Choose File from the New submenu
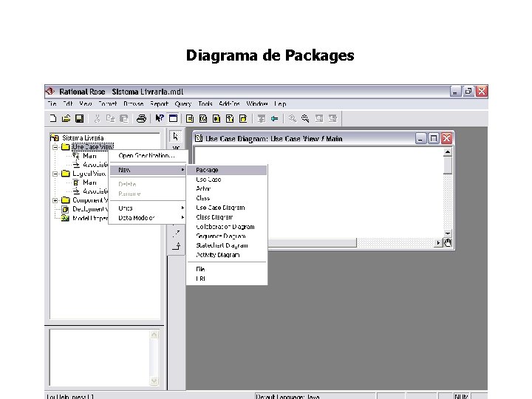532x399 pixels. click(x=227, y=269)
